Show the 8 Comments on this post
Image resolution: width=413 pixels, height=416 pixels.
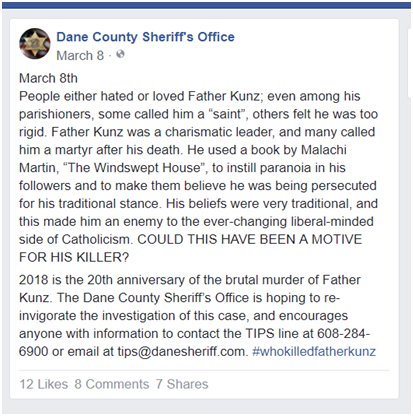[x=112, y=384]
